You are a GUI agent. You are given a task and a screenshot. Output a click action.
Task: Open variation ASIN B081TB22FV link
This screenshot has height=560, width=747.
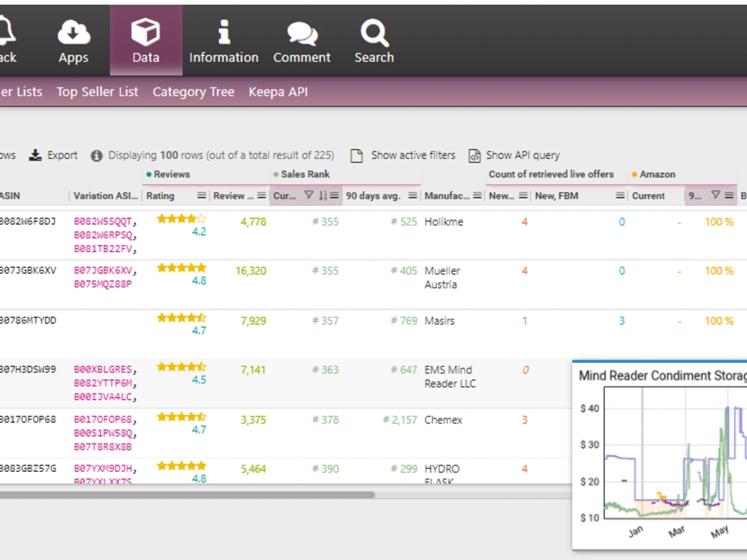coord(103,249)
